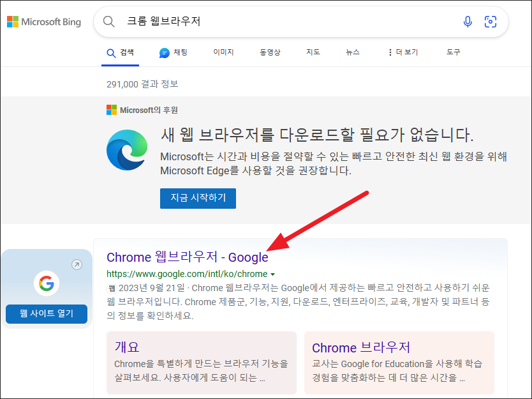Open the Chrome 웹브라우저 - Google result link
532x399 pixels.
click(x=187, y=257)
